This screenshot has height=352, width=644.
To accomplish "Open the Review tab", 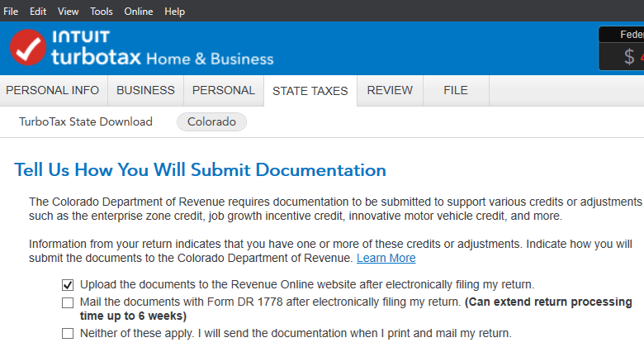I will click(x=390, y=90).
